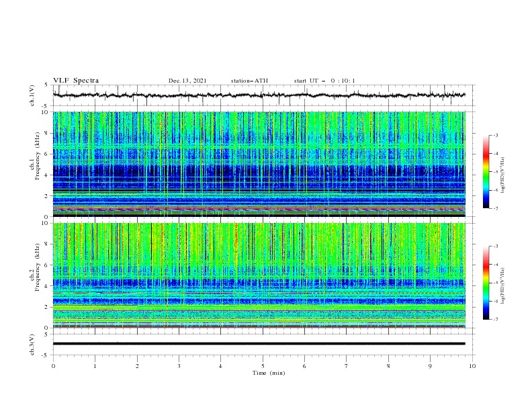Click the "-7" label on ch.1 color scale
Screen dimensions: 532x411
click(x=496, y=208)
